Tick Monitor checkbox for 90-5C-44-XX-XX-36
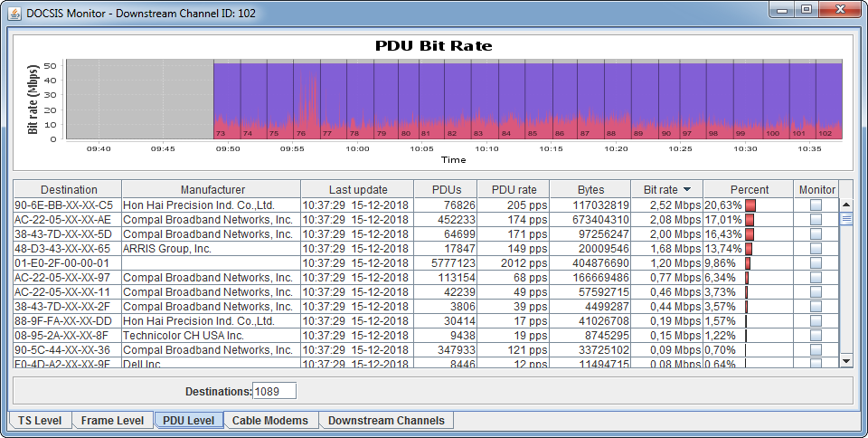868x438 pixels. click(x=816, y=349)
